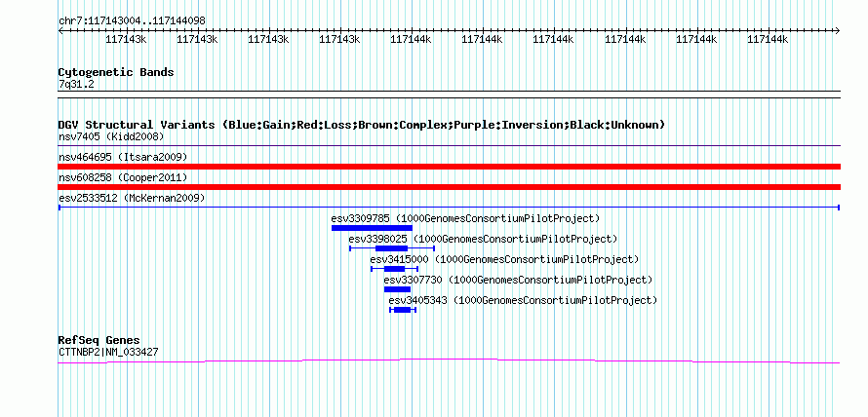Image resolution: width=868 pixels, height=417 pixels.
Task: Select the blue esv3307730 gain bar
Action: [x=398, y=289]
